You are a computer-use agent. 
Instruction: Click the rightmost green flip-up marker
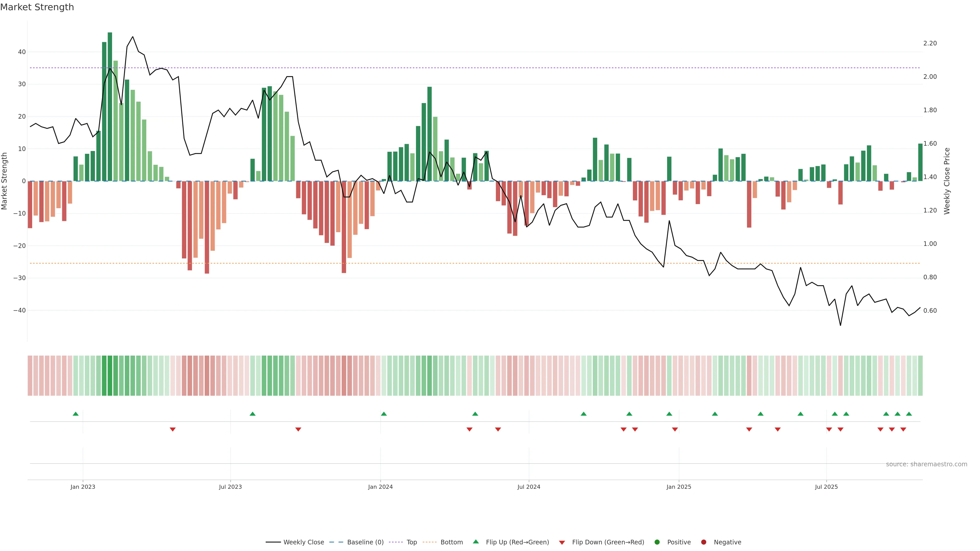[x=909, y=414]
